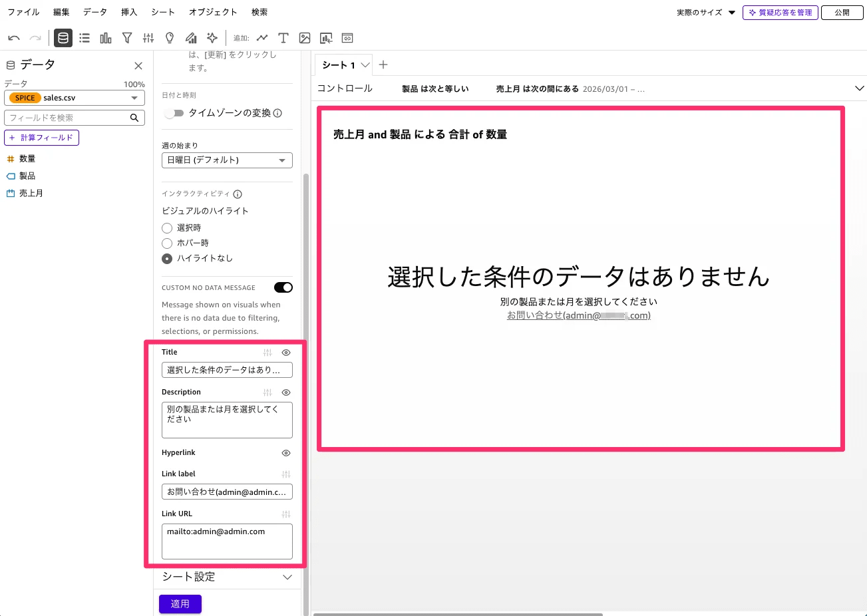Open 製品 は次と等しい control
The width and height of the screenshot is (867, 616).
pyautogui.click(x=435, y=88)
